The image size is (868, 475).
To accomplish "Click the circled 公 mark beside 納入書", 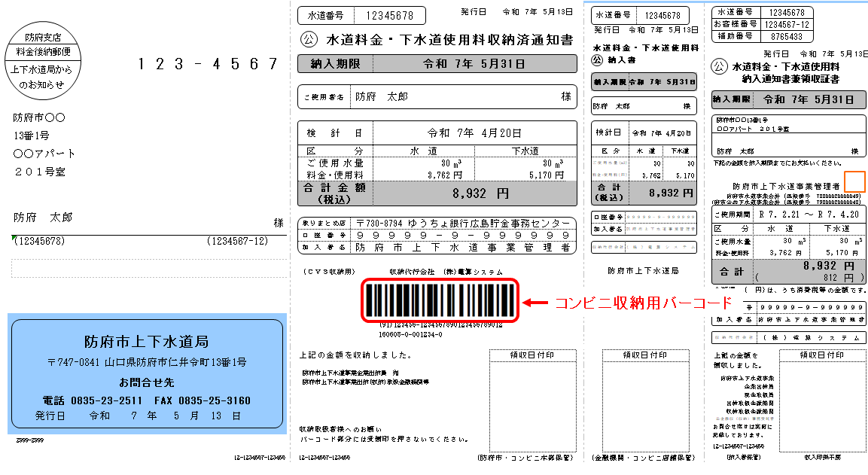I will point(597,59).
